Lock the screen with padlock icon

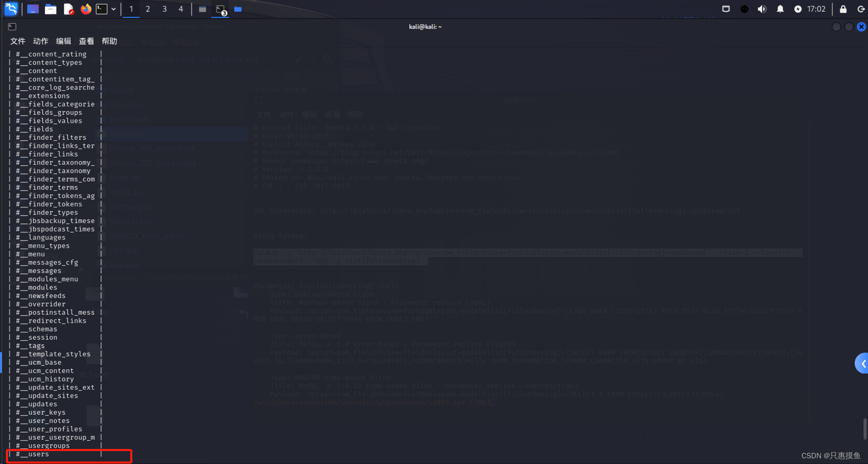click(x=843, y=9)
